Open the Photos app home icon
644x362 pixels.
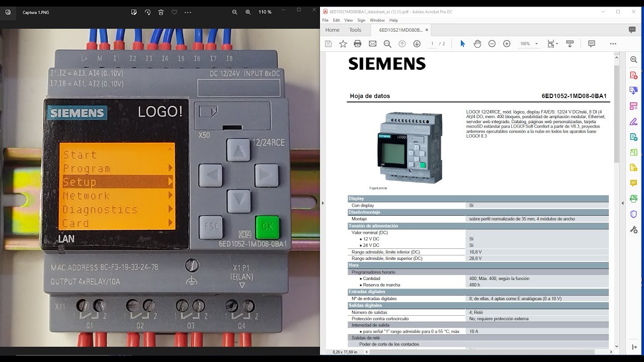point(8,12)
